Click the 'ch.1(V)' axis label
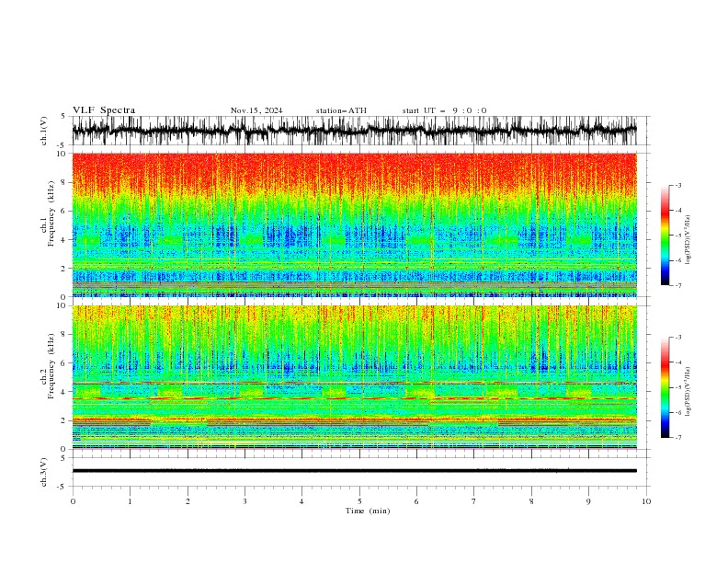Viewport: 728px width, 563px height. [x=44, y=131]
